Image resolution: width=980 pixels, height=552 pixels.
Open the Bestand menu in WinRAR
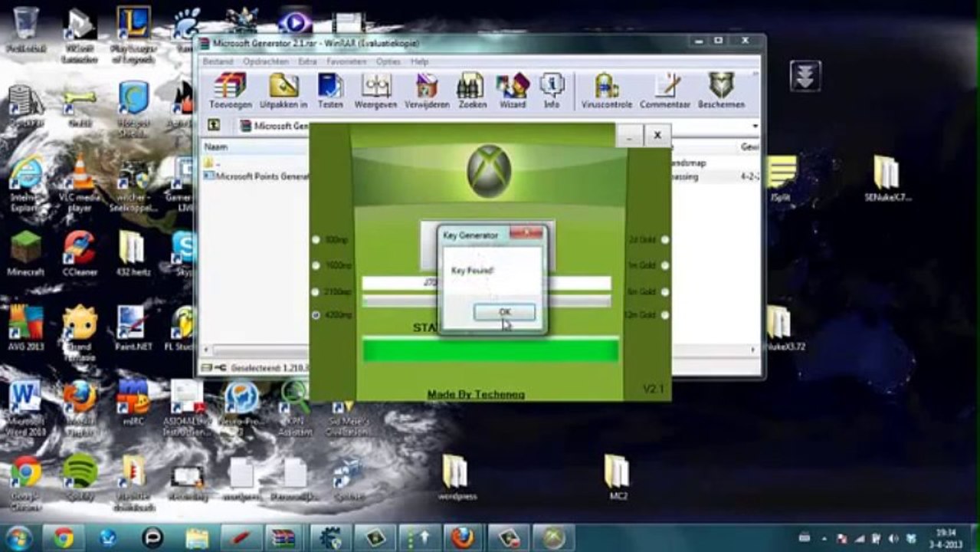[218, 61]
